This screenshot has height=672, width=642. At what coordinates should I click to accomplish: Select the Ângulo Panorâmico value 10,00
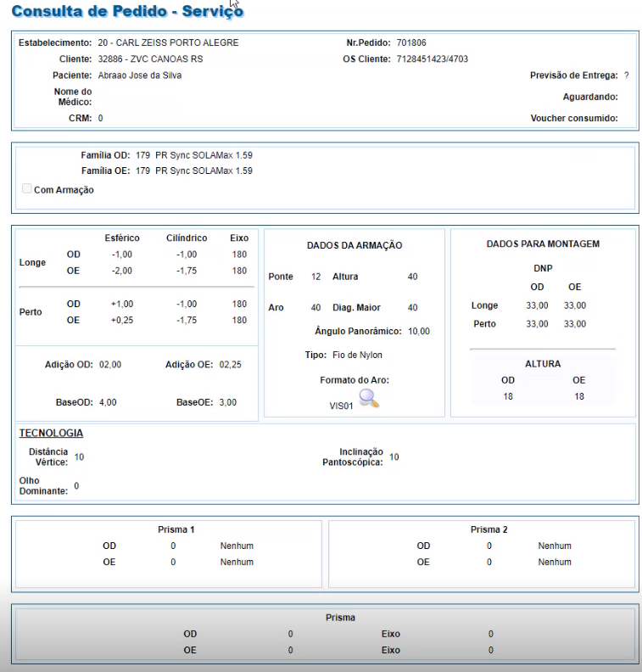point(419,331)
